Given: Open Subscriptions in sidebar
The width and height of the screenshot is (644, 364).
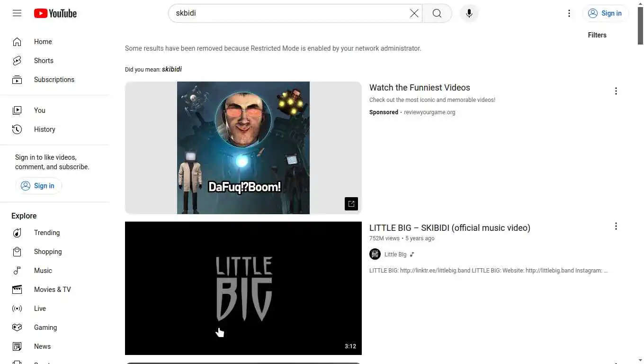Looking at the screenshot, I should (x=55, y=80).
